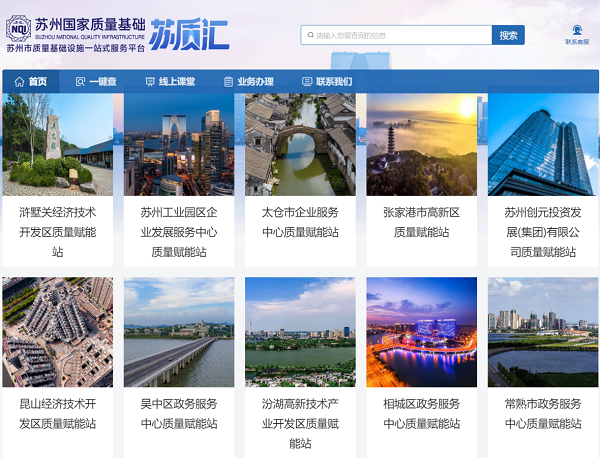Click the 业务办理 clipboard icon
This screenshot has width=600, height=458.
click(228, 81)
